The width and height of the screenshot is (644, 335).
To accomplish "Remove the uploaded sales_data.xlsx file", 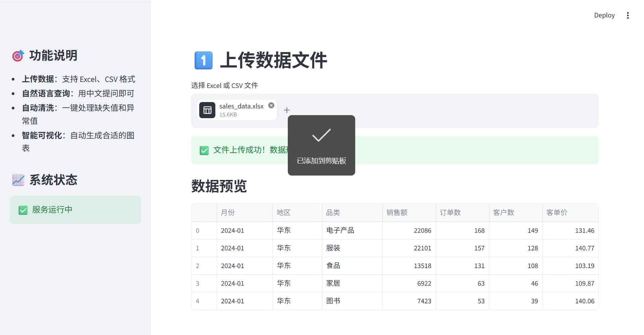I will [x=271, y=105].
